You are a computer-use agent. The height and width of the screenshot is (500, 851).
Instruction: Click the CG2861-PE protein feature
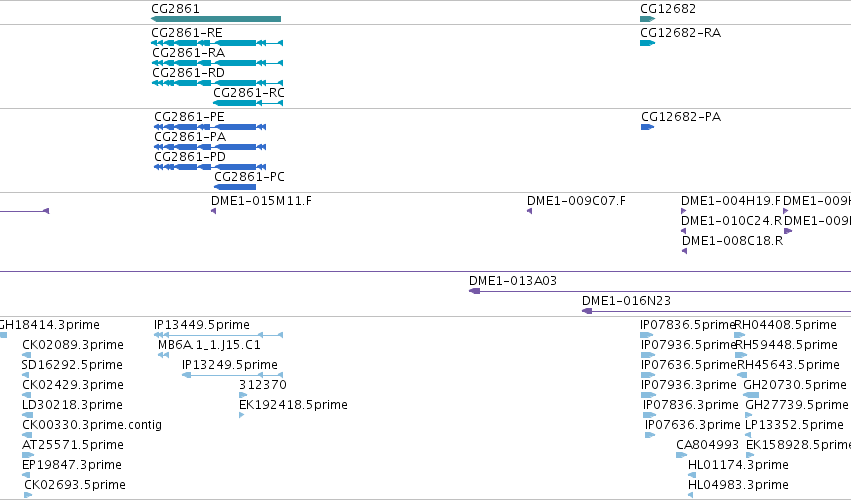pyautogui.click(x=210, y=127)
